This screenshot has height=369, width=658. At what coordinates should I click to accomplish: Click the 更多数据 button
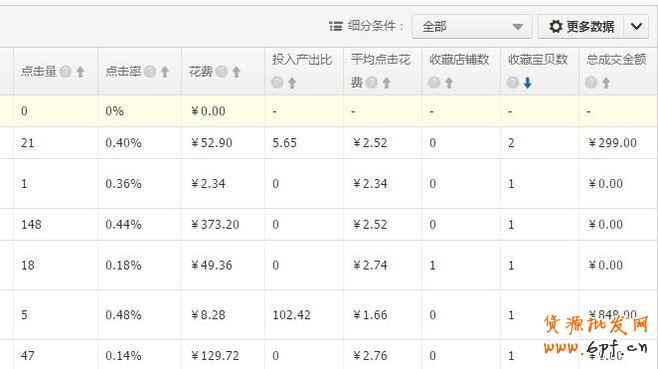581,26
